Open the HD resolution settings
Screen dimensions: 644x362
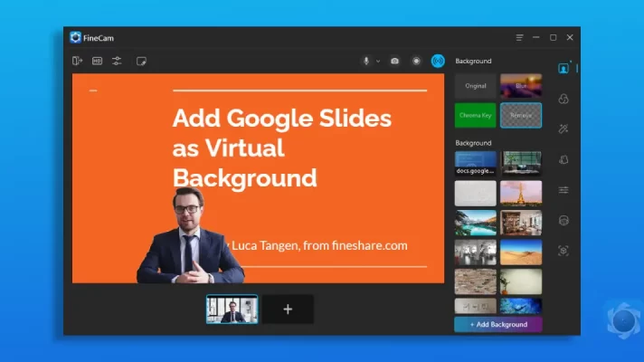[x=97, y=61]
